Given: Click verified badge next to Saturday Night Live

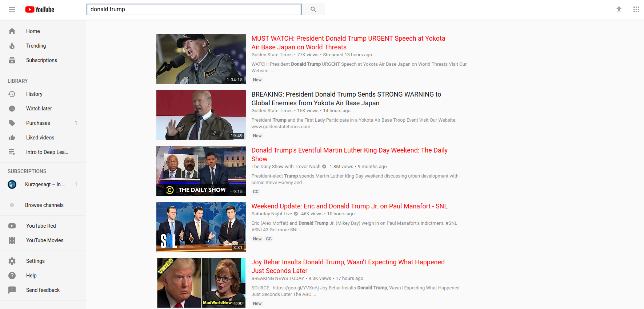Looking at the screenshot, I should tap(296, 214).
